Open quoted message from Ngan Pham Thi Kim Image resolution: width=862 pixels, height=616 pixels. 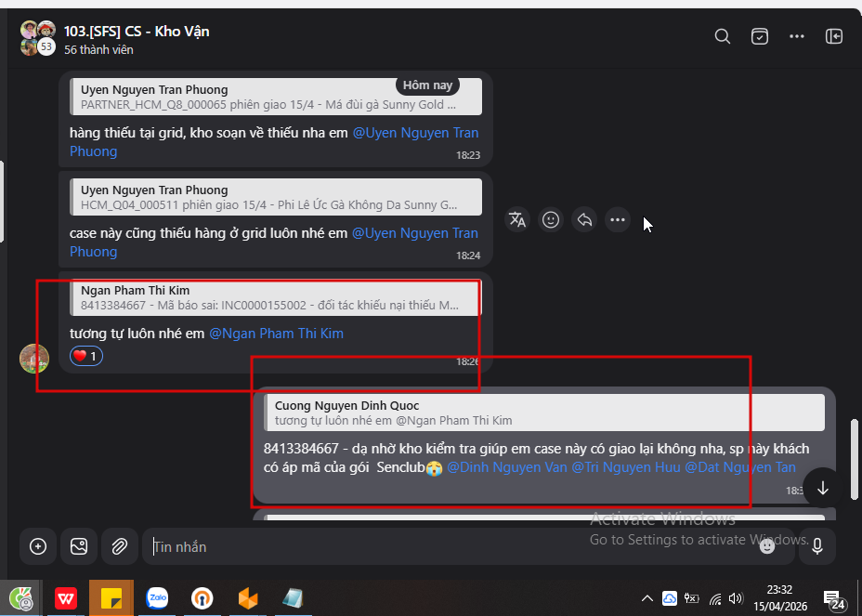tap(276, 297)
